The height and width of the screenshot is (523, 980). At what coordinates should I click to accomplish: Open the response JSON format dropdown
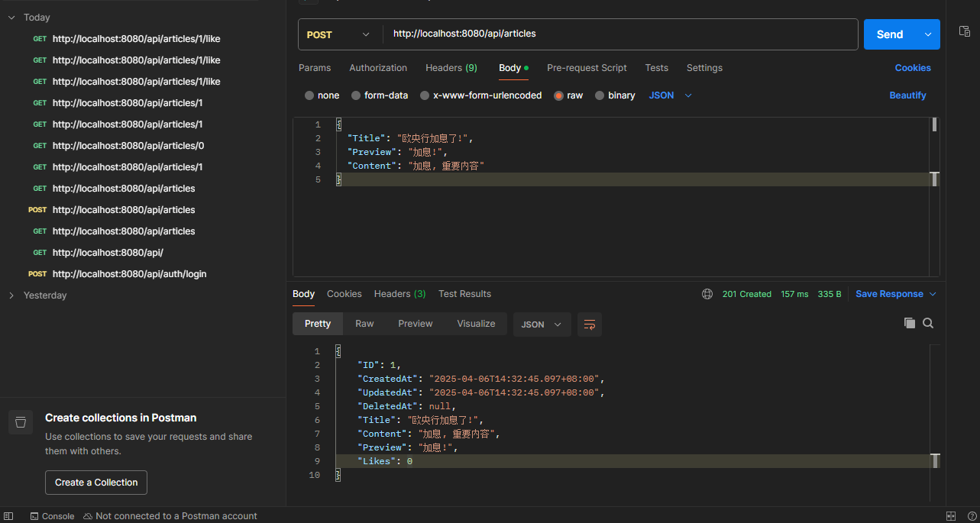541,324
